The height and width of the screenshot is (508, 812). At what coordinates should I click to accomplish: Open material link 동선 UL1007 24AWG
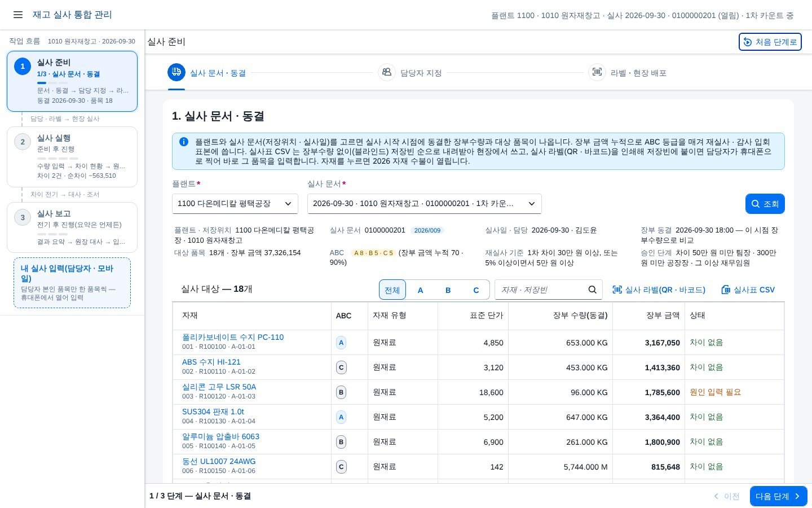coord(219,461)
